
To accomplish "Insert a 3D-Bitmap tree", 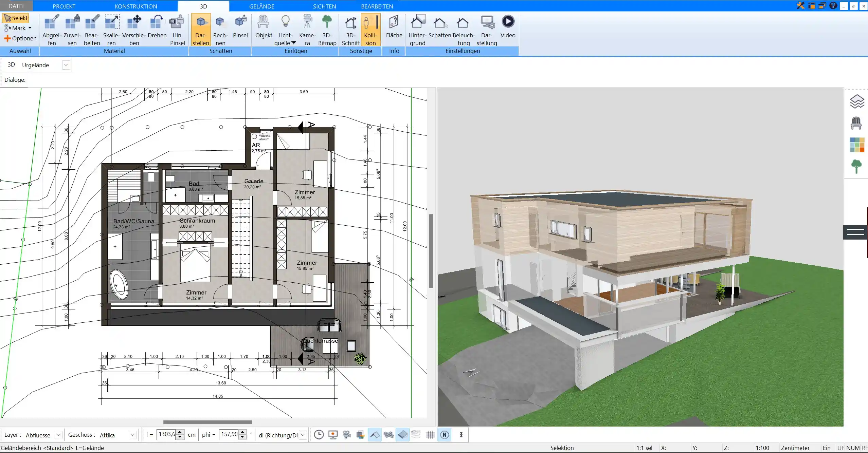I will pyautogui.click(x=327, y=30).
